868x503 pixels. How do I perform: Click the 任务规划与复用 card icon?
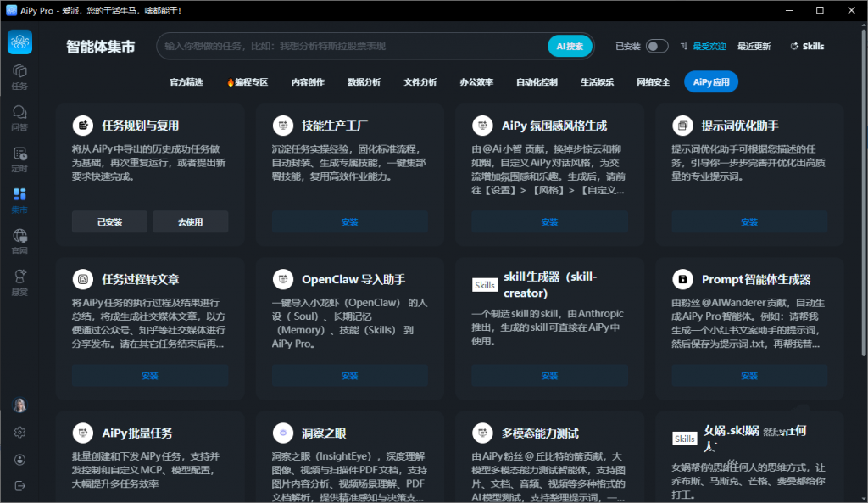click(x=83, y=126)
